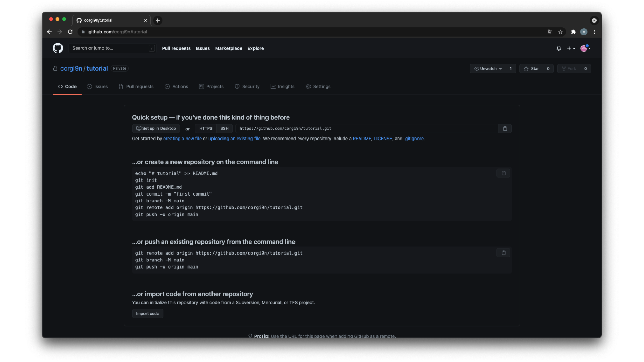
Task: Copy the push existing repository commands
Action: 503,253
